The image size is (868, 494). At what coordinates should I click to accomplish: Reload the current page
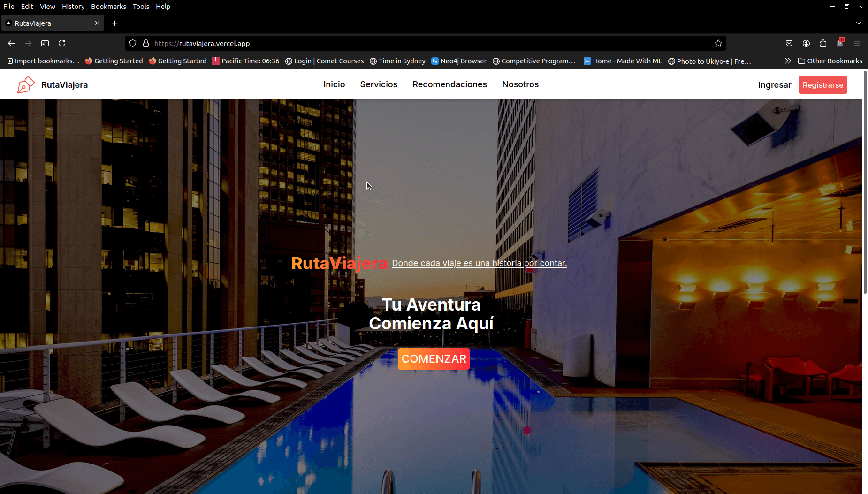point(62,43)
